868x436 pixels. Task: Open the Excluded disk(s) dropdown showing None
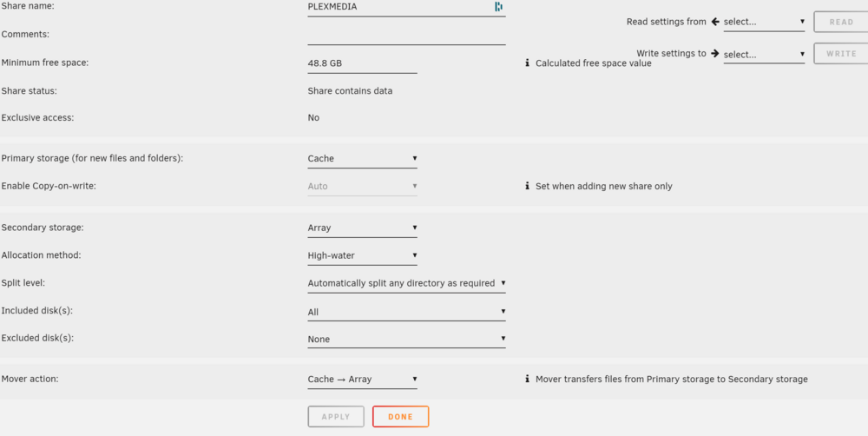(x=406, y=339)
